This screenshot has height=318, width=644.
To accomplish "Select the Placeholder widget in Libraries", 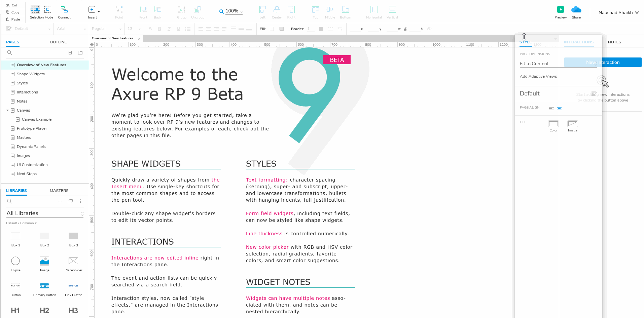I will coord(73,261).
